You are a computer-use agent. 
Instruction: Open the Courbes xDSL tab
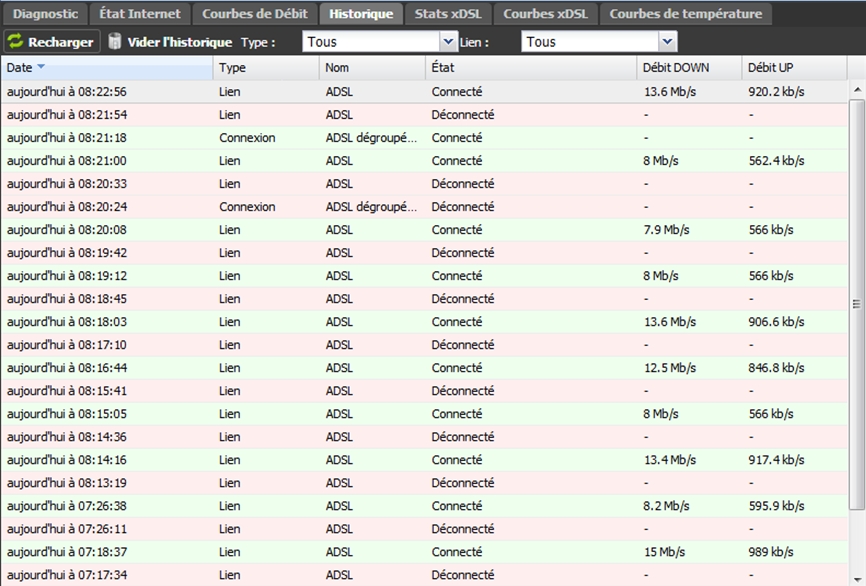click(546, 14)
